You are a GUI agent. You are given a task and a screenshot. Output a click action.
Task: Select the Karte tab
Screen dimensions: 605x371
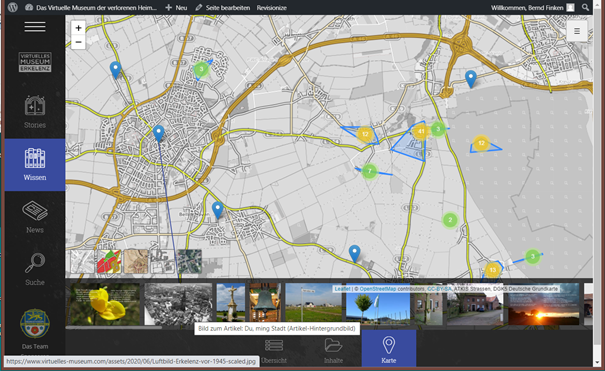click(389, 348)
